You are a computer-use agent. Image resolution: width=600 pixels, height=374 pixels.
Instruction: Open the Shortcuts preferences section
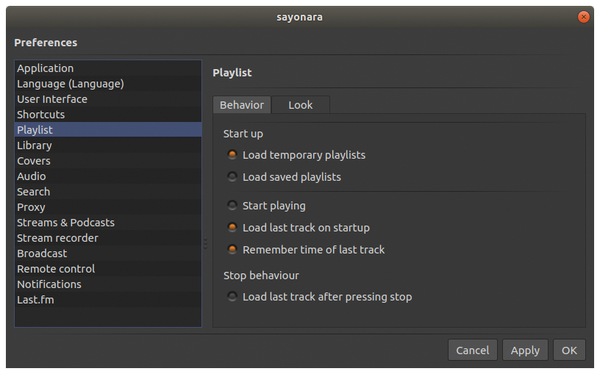pyautogui.click(x=108, y=114)
